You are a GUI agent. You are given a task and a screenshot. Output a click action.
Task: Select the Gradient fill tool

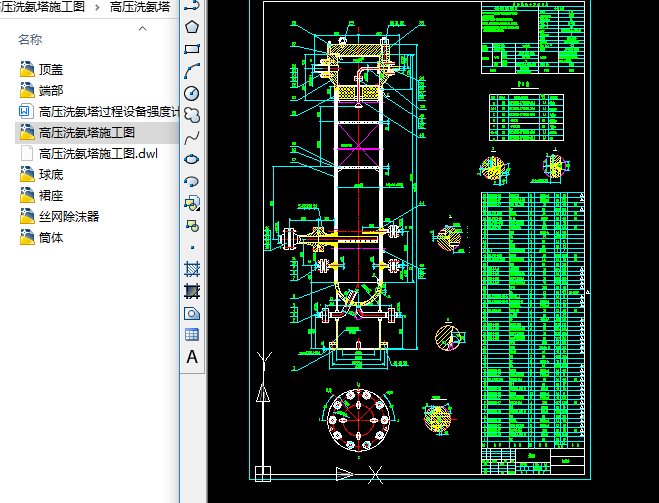point(192,291)
